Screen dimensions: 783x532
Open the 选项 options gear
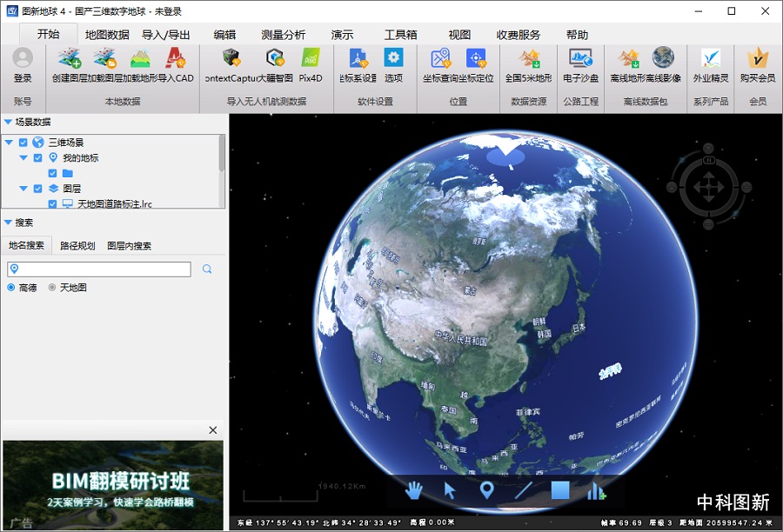393,58
